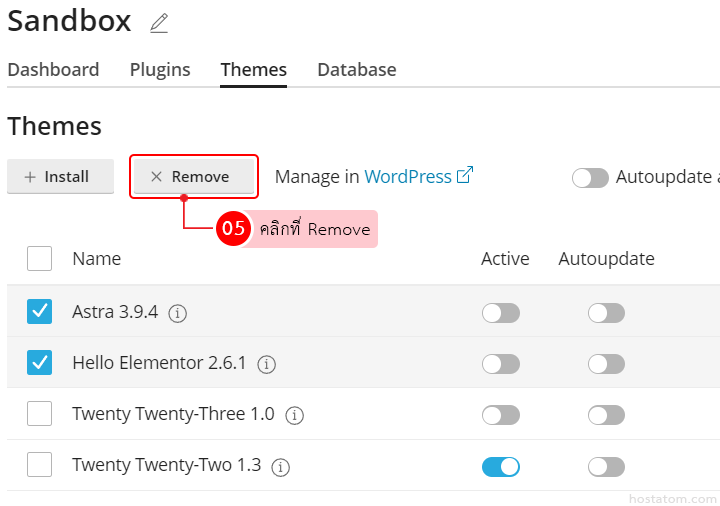Go to the Database tab
The image size is (720, 506).
click(357, 70)
